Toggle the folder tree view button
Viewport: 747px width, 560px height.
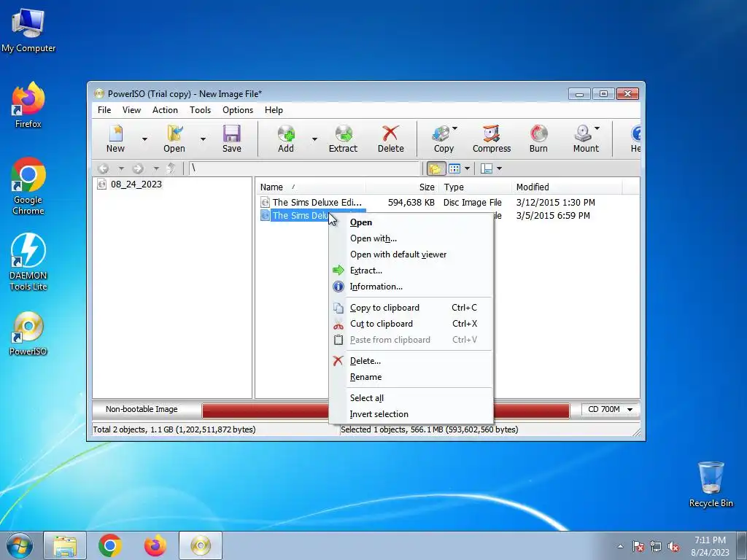click(436, 168)
